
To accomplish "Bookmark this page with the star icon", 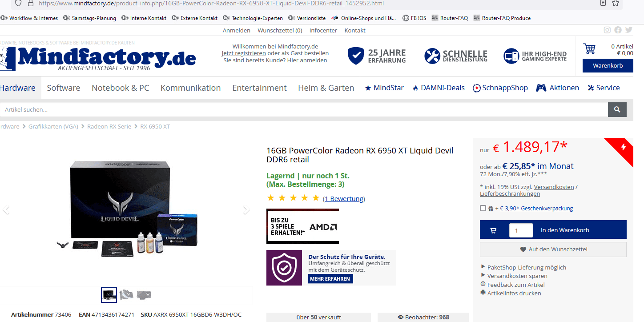I will click(x=616, y=3).
